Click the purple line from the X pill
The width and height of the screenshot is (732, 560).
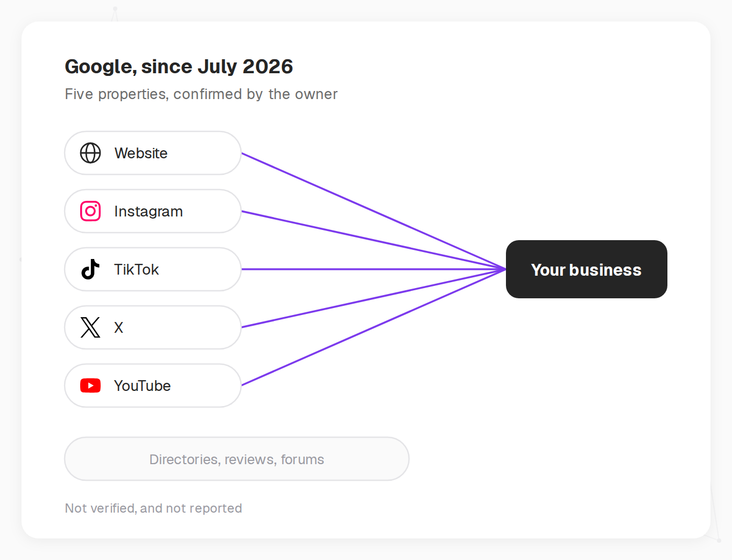374,298
